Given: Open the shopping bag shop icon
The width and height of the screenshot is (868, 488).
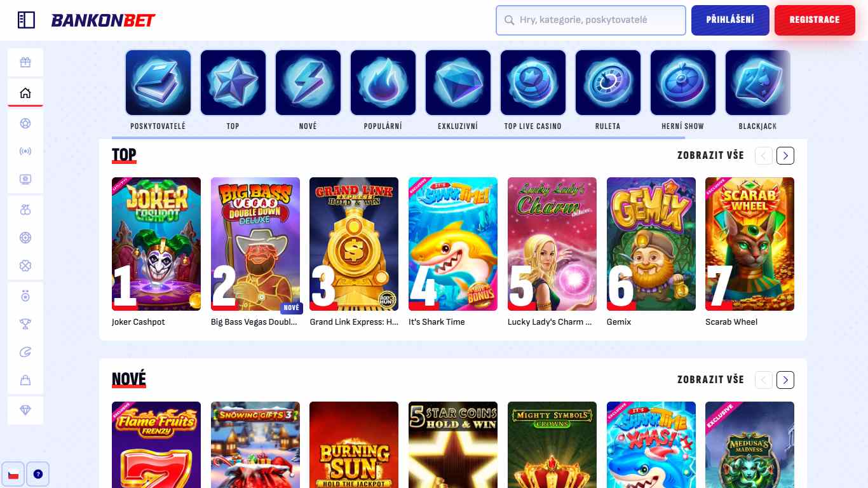Looking at the screenshot, I should pyautogui.click(x=25, y=380).
